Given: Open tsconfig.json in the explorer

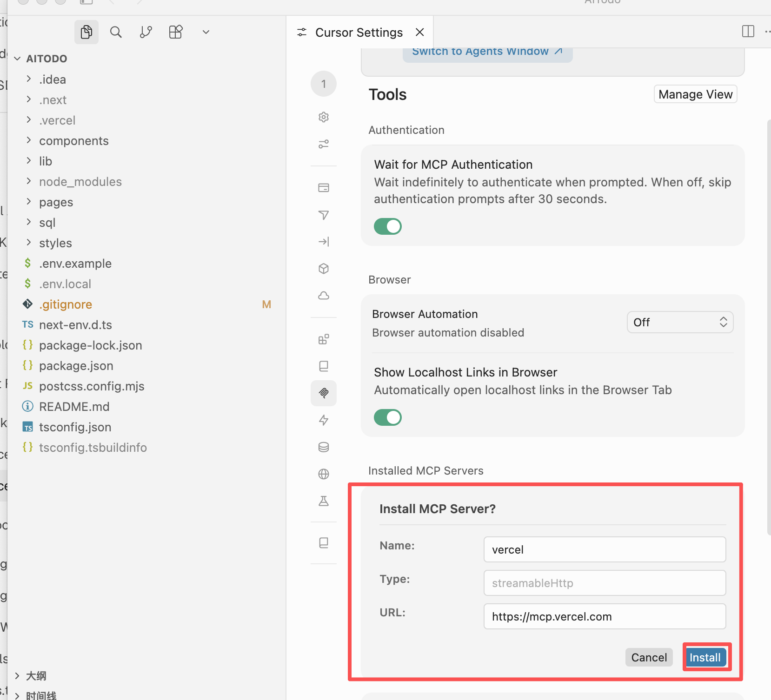Looking at the screenshot, I should (x=75, y=427).
